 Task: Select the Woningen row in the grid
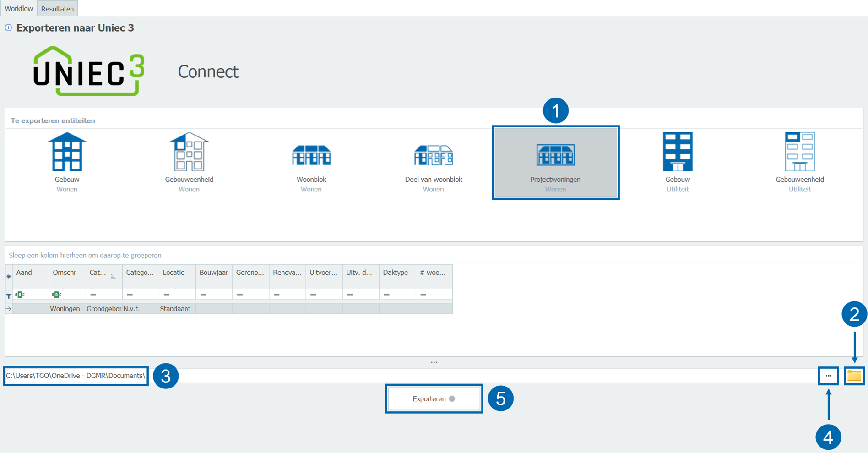tap(65, 309)
